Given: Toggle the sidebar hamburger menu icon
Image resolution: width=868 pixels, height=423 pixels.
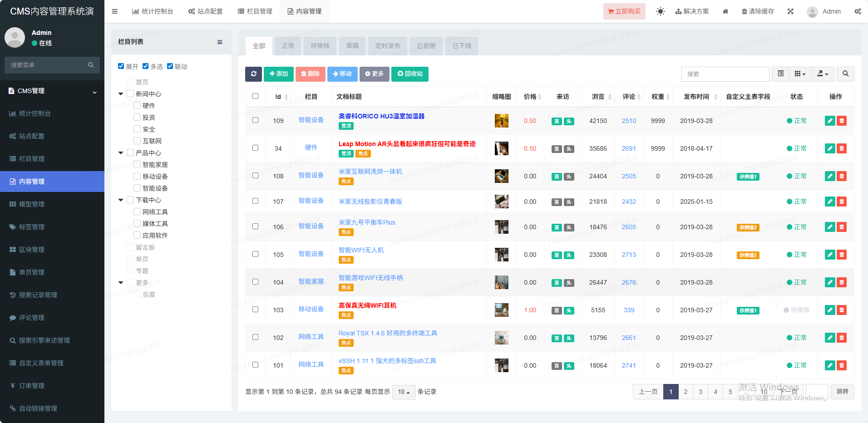Looking at the screenshot, I should click(x=115, y=11).
